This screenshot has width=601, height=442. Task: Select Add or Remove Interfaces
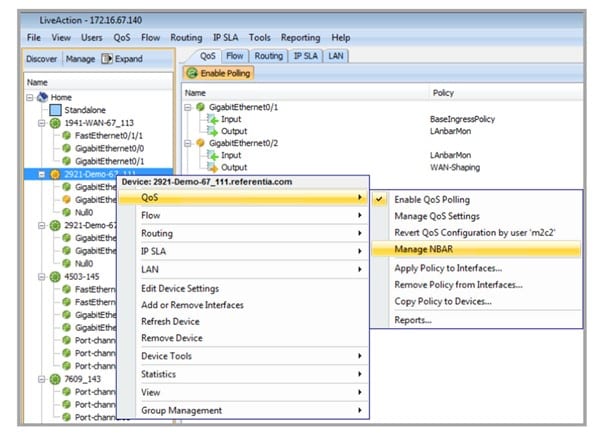point(243,305)
